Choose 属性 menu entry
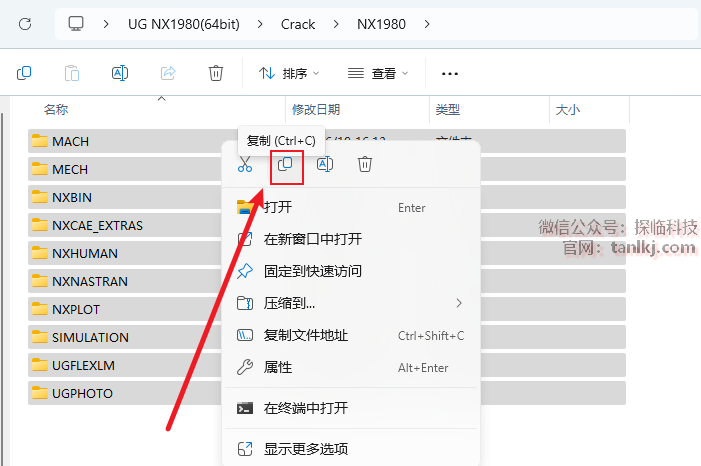Screen dimensions: 701x466 351,368
